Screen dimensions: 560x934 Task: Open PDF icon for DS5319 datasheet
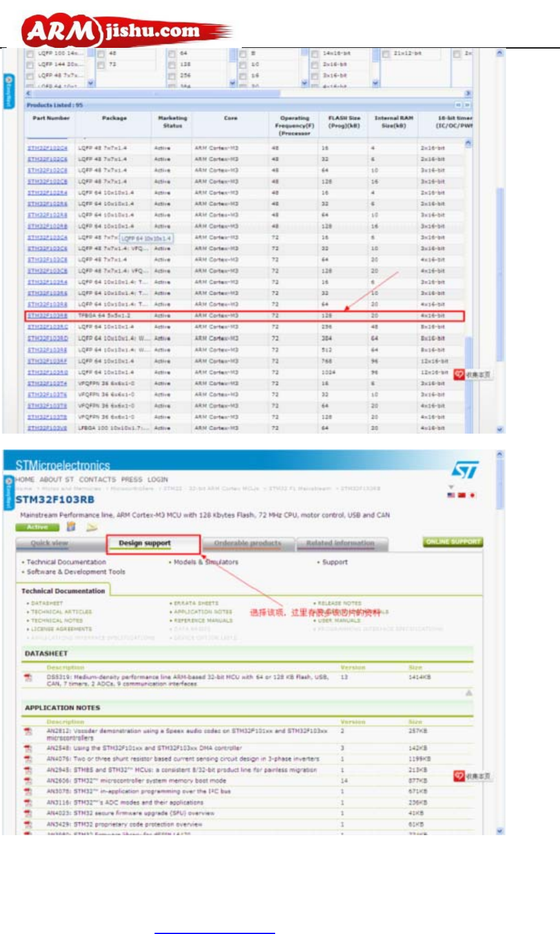pos(28,677)
